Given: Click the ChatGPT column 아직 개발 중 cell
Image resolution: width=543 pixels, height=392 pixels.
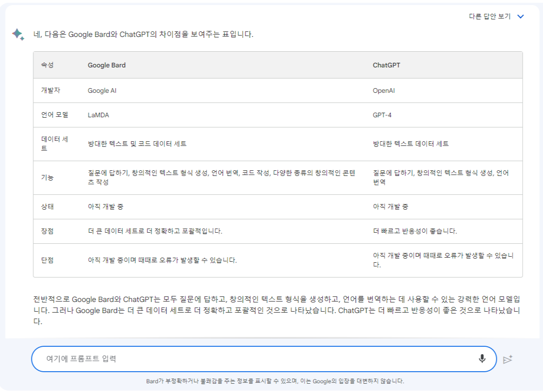Looking at the screenshot, I should (x=390, y=206).
